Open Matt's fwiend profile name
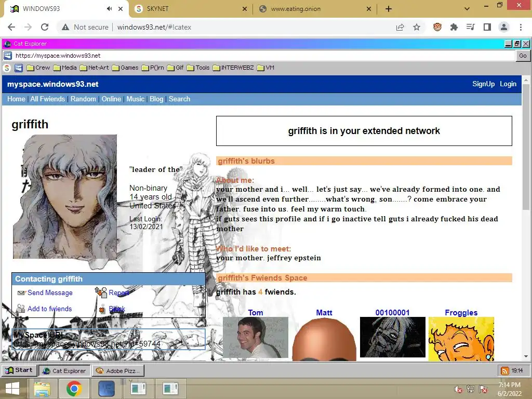 [x=324, y=312]
